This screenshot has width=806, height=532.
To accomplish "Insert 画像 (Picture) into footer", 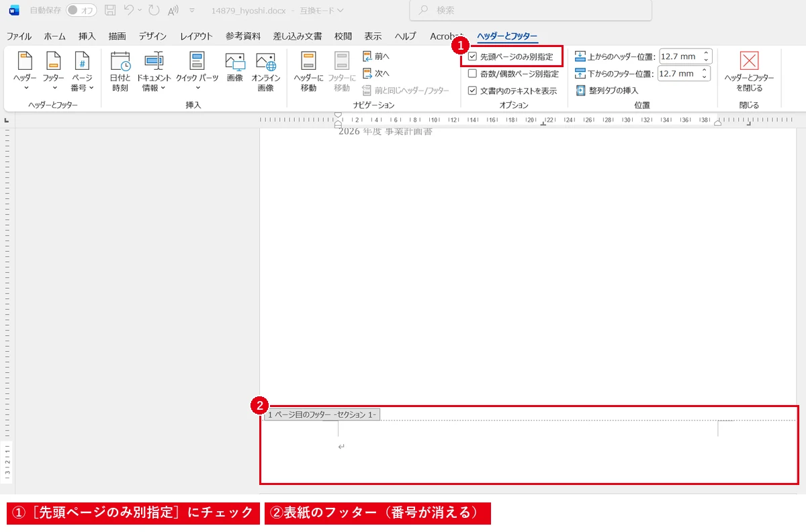I will (x=235, y=67).
